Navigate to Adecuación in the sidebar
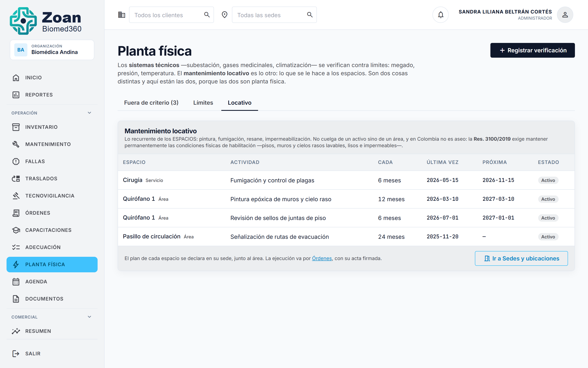This screenshot has width=588, height=368. tap(52, 247)
